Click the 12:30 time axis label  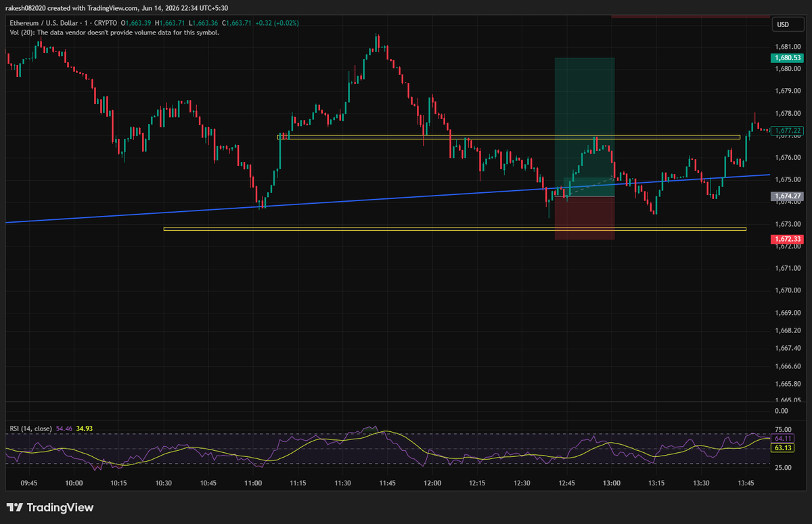tap(522, 483)
